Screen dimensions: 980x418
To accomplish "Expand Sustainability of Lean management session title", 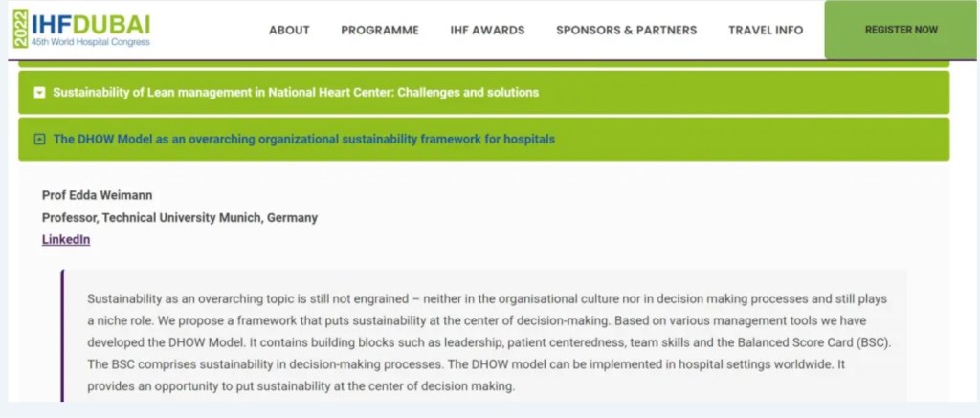I will (x=296, y=93).
